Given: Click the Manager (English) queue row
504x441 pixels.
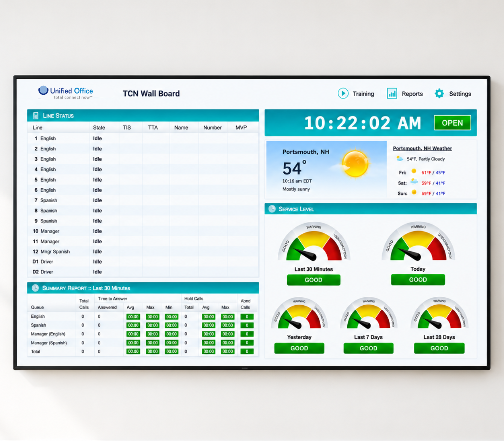Looking at the screenshot, I should 143,334.
